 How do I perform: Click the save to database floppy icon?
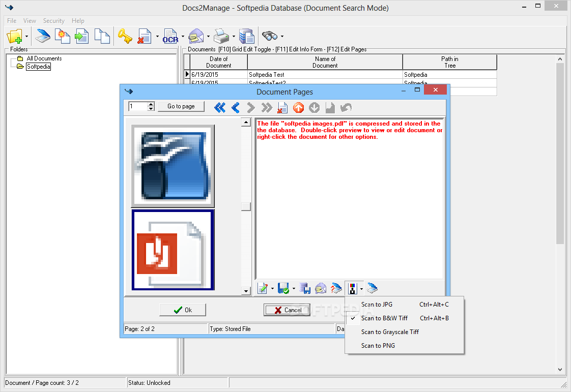point(305,289)
